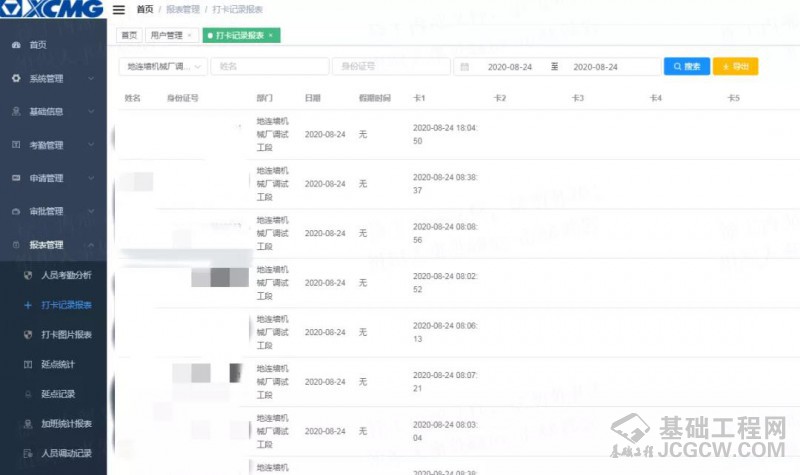Click the 姓名 input field

(x=270, y=67)
